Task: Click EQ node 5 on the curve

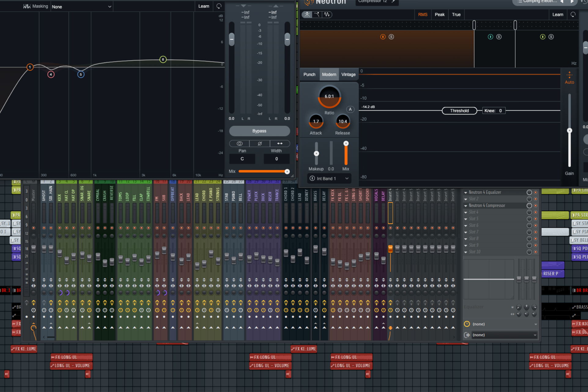Action: click(x=81, y=74)
